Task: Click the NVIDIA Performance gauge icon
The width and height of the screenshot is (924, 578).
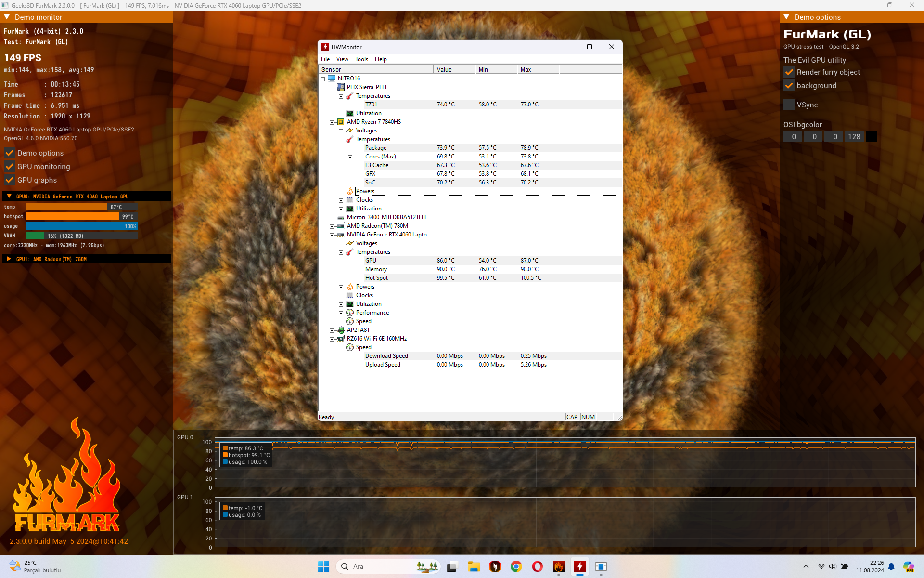Action: tap(350, 313)
